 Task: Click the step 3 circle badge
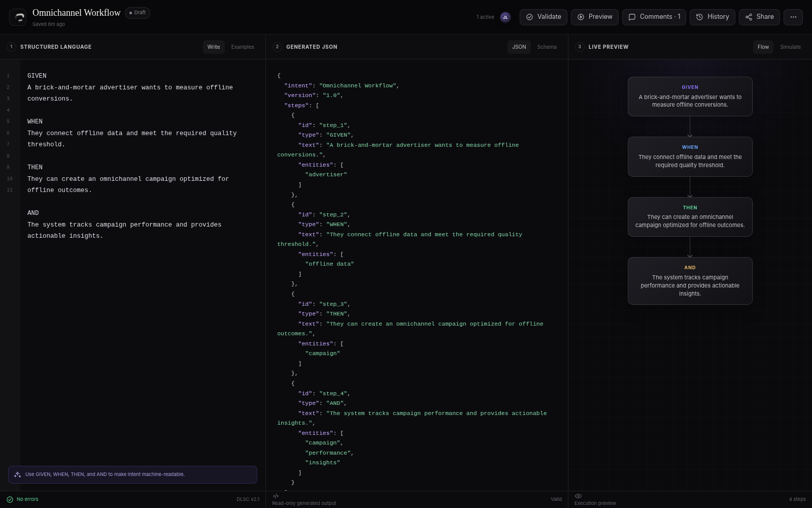[580, 47]
